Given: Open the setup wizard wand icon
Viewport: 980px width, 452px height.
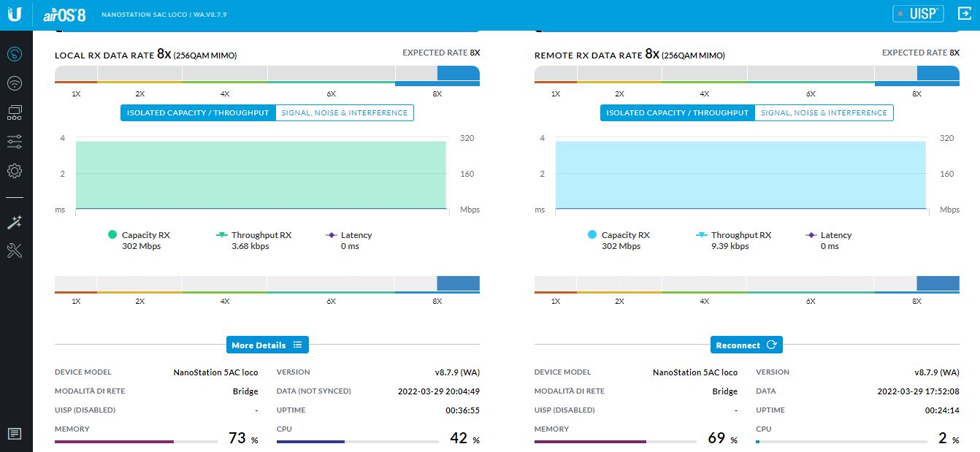Looking at the screenshot, I should coord(15,223).
